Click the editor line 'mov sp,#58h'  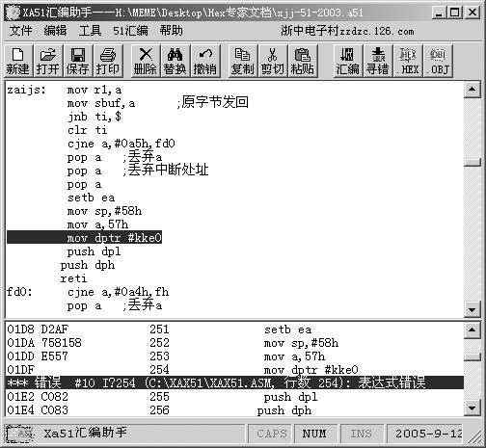[x=104, y=211]
